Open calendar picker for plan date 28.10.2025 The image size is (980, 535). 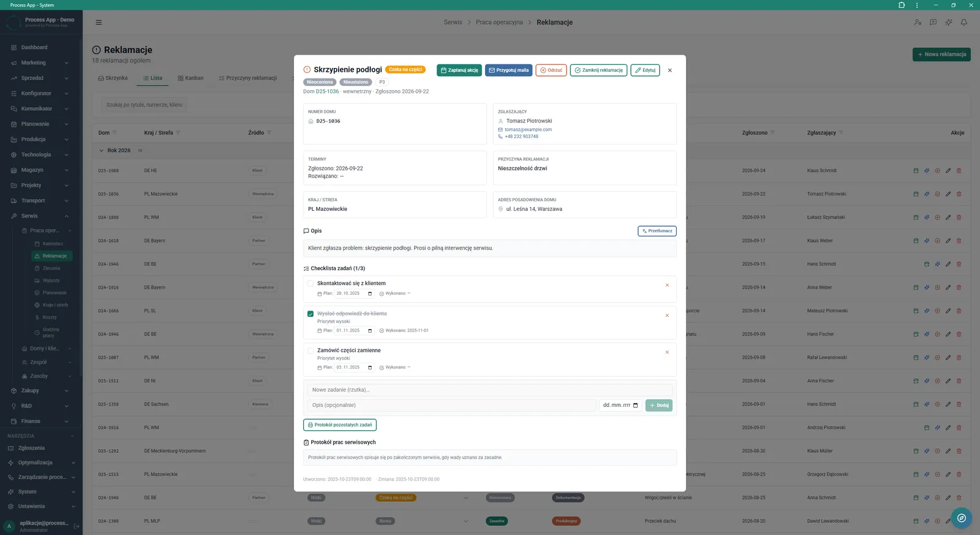pos(370,294)
